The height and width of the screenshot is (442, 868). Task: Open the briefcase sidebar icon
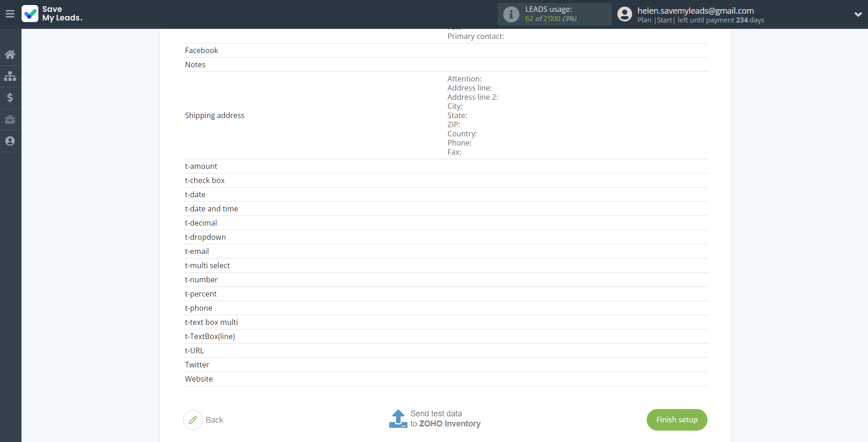[10, 119]
